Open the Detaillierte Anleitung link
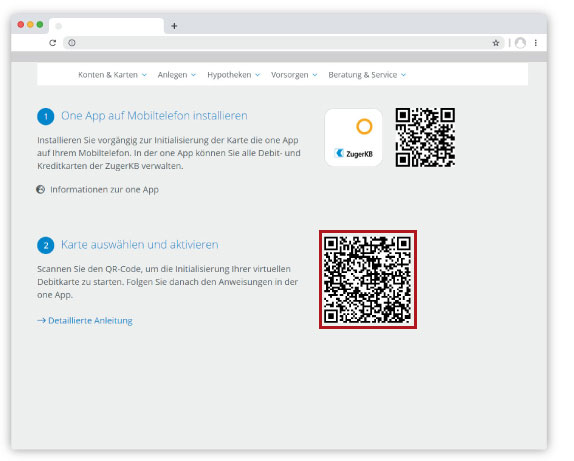Viewport: 574px width, 461px height. pos(90,321)
